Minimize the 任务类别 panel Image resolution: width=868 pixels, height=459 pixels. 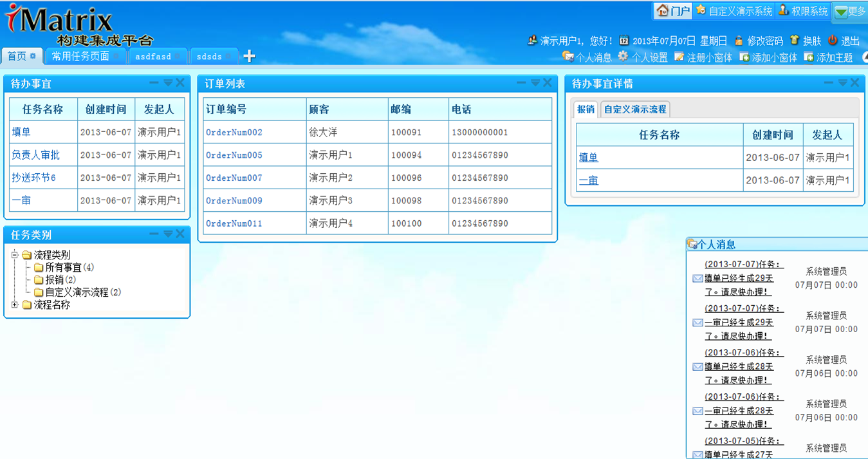tap(154, 234)
